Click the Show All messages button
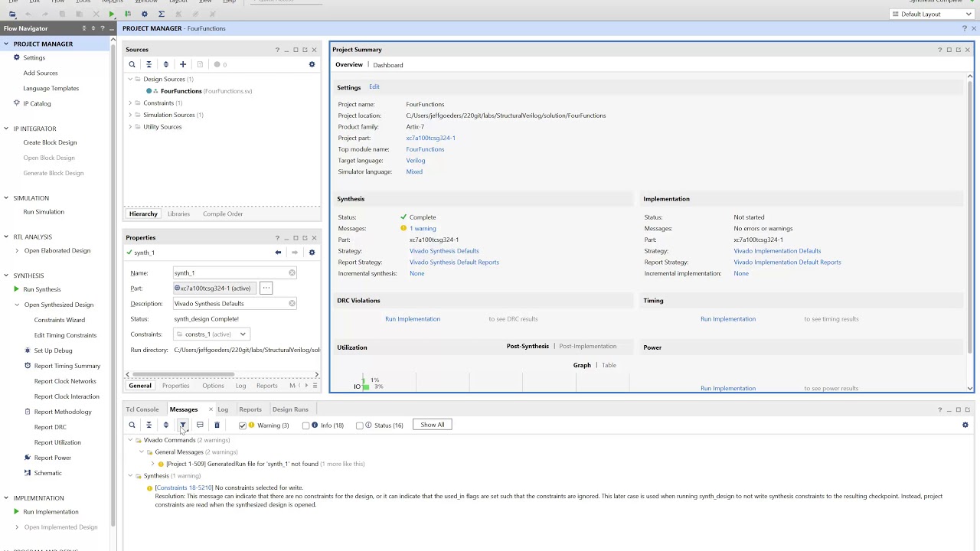 pos(433,425)
